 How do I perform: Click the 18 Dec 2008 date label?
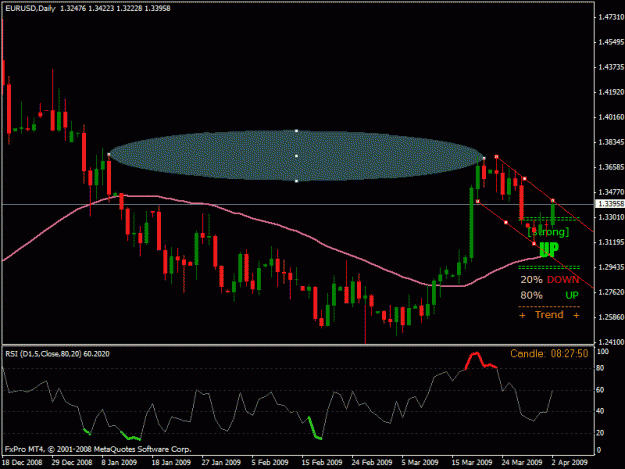(22, 463)
